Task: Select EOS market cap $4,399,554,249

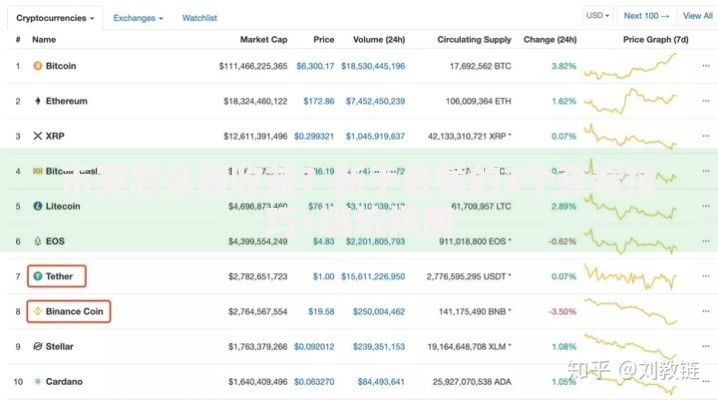Action: pos(258,241)
